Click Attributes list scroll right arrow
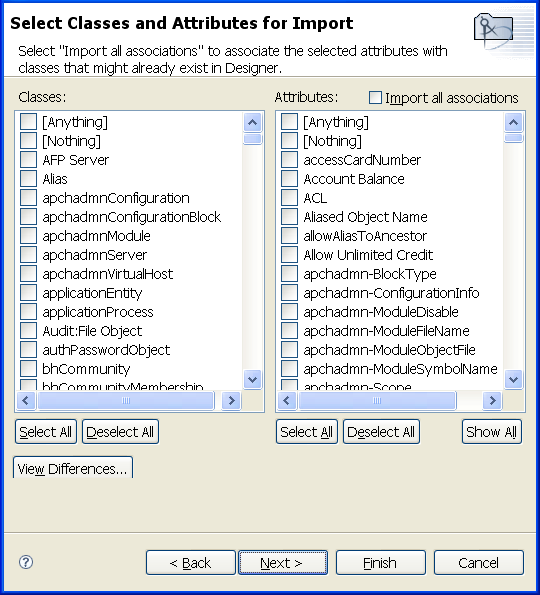This screenshot has width=540, height=595. point(492,400)
